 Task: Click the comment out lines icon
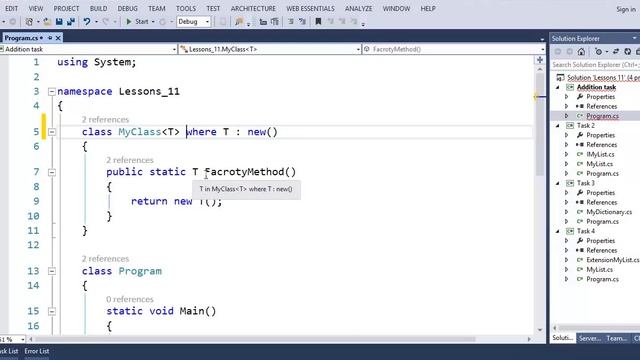coord(291,22)
